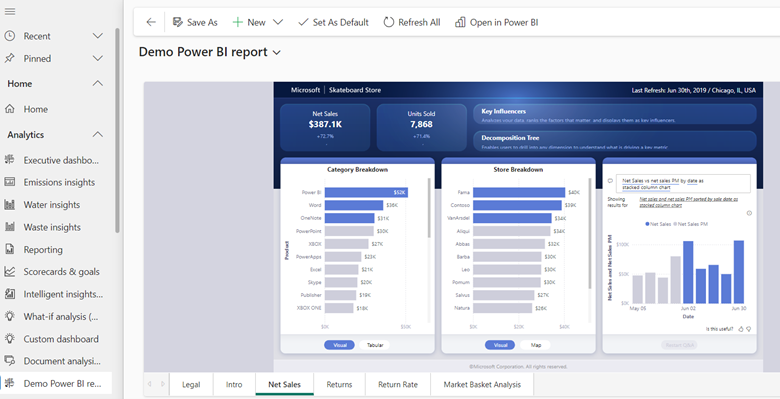This screenshot has height=399, width=780.
Task: Switch to Market Basket Analysis tab
Action: click(x=482, y=385)
